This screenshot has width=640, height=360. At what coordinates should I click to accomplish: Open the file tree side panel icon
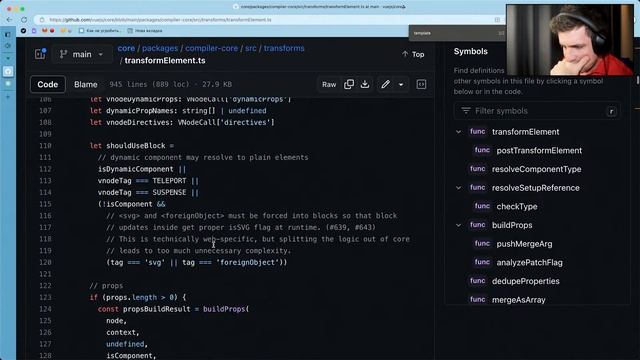click(40, 54)
